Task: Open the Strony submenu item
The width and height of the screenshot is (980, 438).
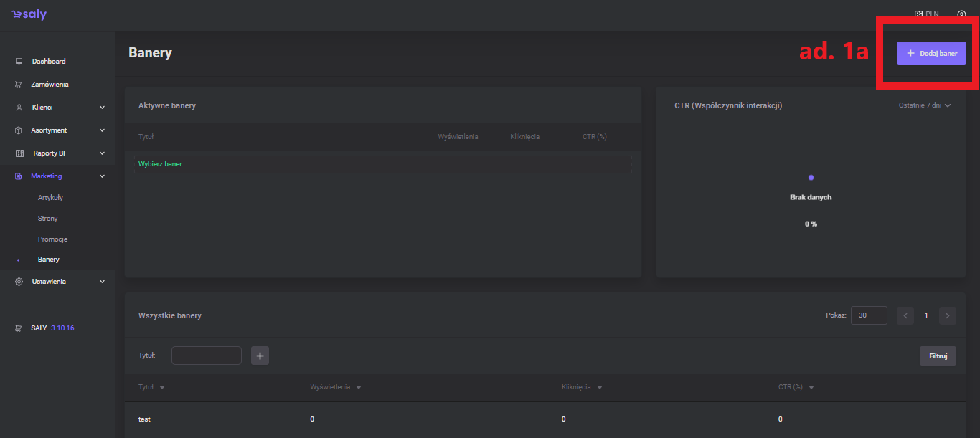Action: coord(47,219)
